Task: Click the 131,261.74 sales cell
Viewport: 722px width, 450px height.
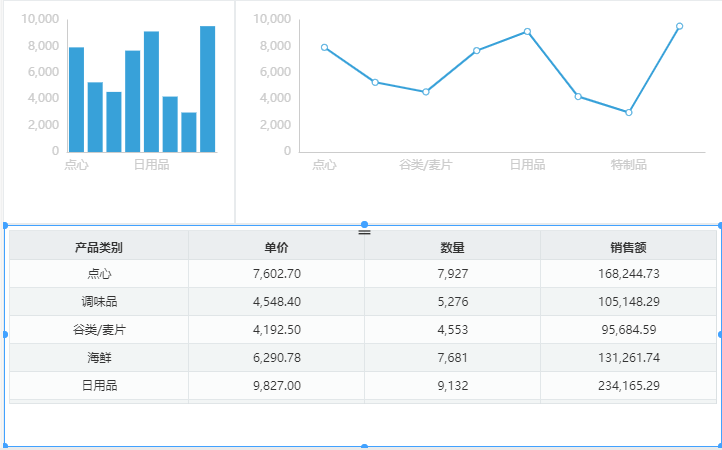Action: (x=629, y=358)
